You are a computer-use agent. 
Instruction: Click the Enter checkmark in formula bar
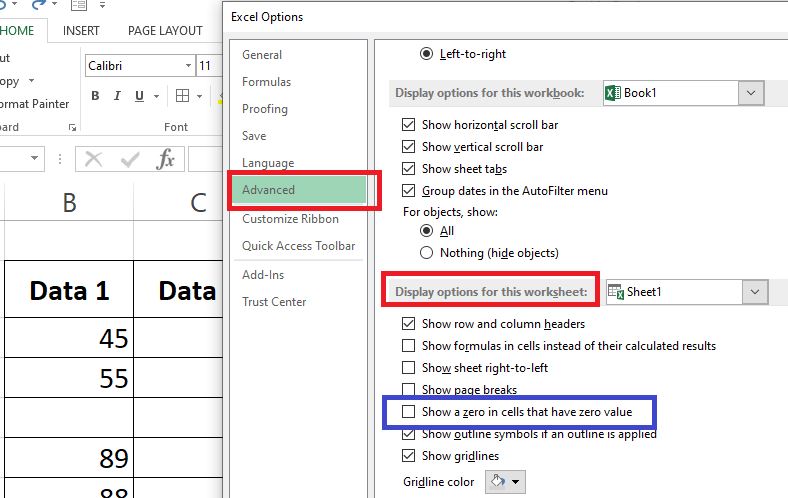130,160
